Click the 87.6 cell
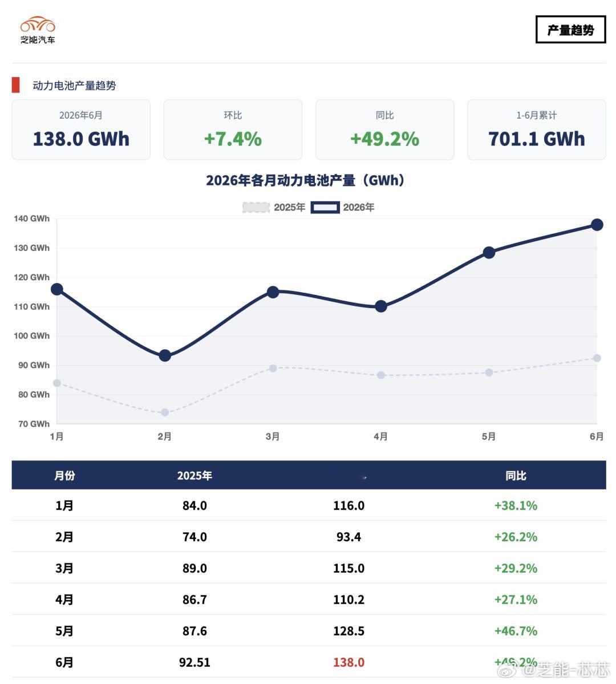The image size is (616, 684). click(194, 631)
